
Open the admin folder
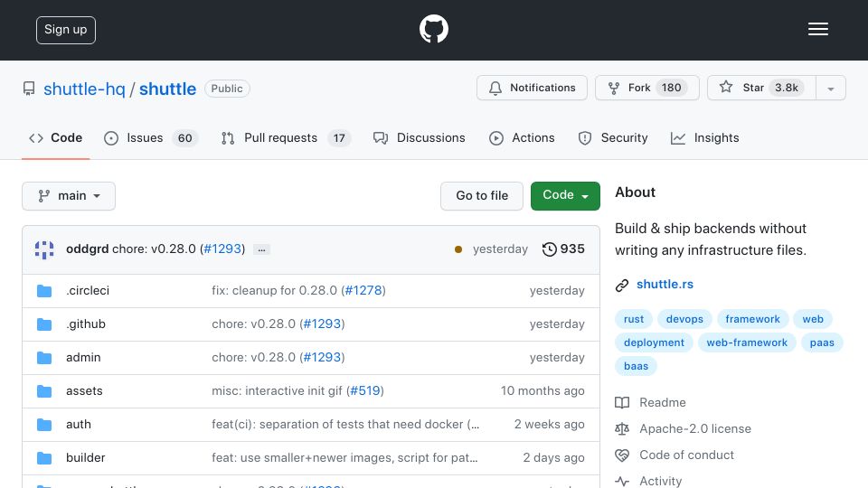[83, 358]
